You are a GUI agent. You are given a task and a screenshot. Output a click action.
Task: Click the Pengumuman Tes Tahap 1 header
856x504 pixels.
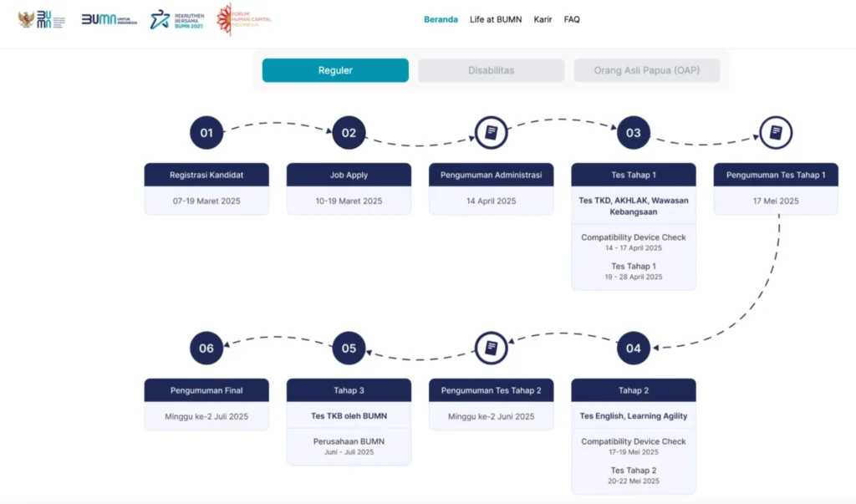click(x=776, y=175)
